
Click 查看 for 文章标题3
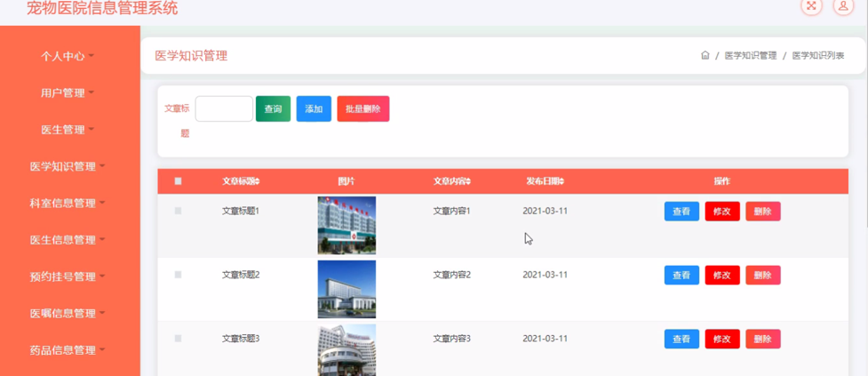681,339
